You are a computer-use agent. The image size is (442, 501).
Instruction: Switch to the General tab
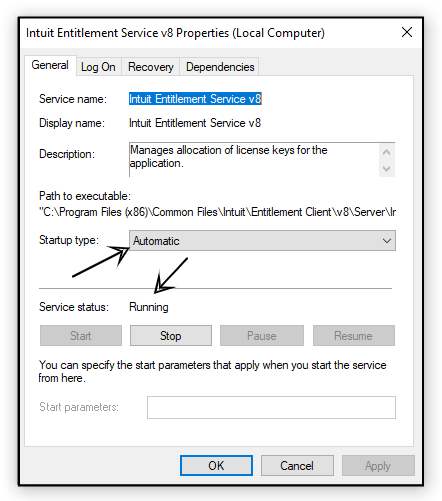50,65
